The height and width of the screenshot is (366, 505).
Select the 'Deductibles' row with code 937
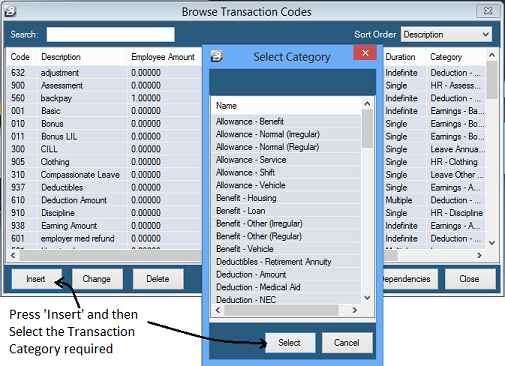(104, 187)
